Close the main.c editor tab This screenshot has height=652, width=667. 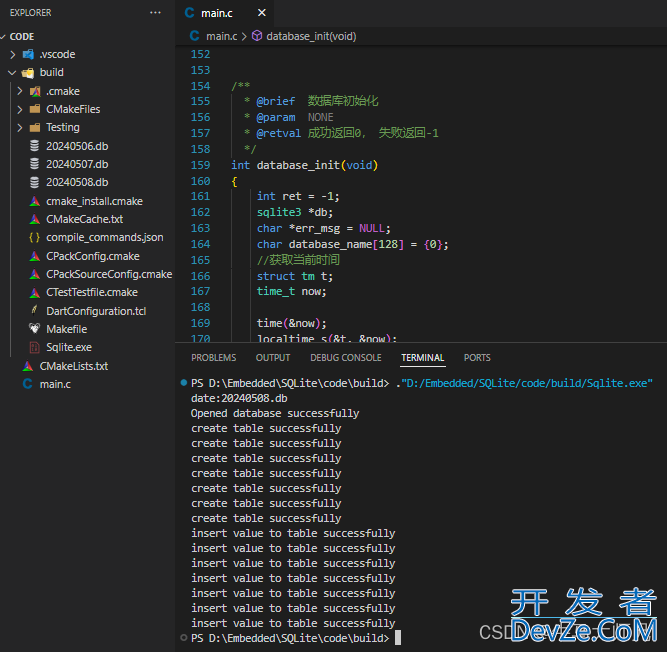[x=262, y=13]
